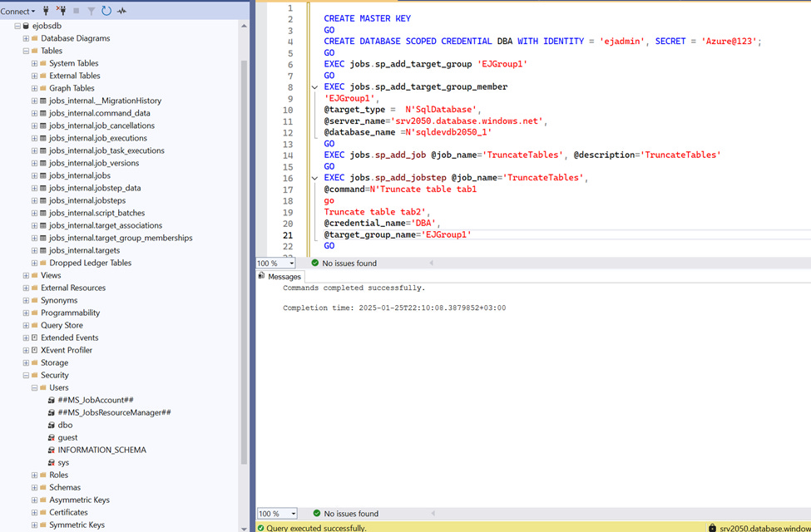Click the text CREATE MASTER KEY in editor
Screen dimensions: 811x532
point(367,18)
